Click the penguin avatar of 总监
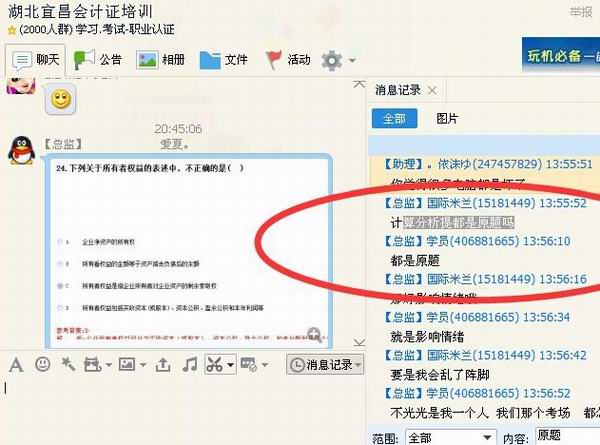The image size is (600, 445). coord(21,150)
